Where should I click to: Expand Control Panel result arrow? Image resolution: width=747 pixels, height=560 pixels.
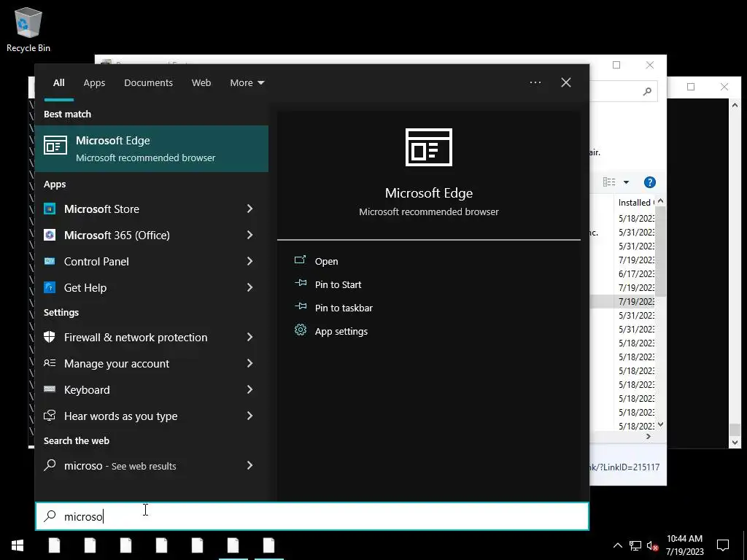click(249, 261)
